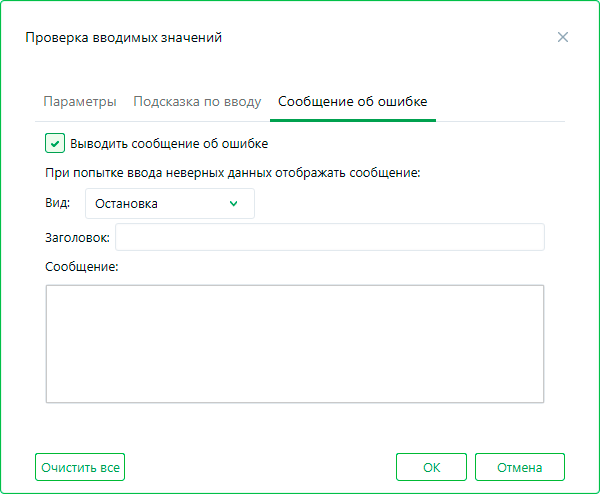Click the При попытке ввода неверных данных text
The height and width of the screenshot is (494, 600).
pos(232,172)
